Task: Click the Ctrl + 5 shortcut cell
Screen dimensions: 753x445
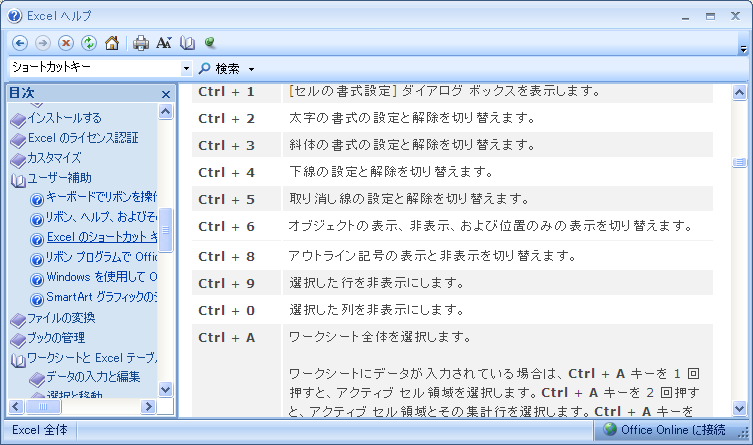Action: click(x=236, y=199)
